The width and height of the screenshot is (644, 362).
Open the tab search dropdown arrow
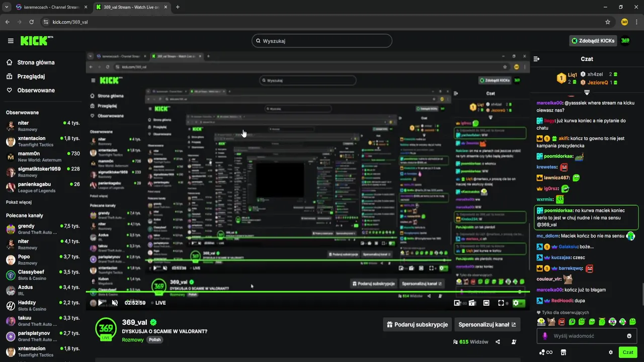click(6, 7)
